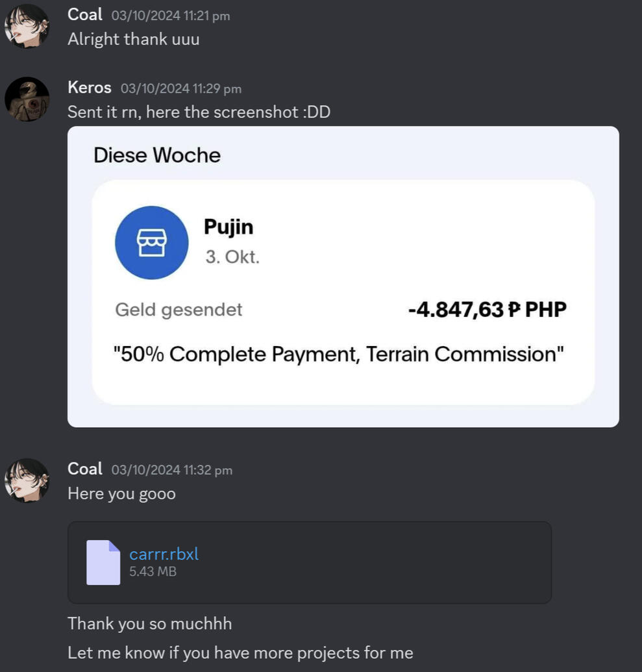This screenshot has width=642, height=672.
Task: Click the 03/10/2024 11:21 pm timestamp
Action: pyautogui.click(x=171, y=16)
